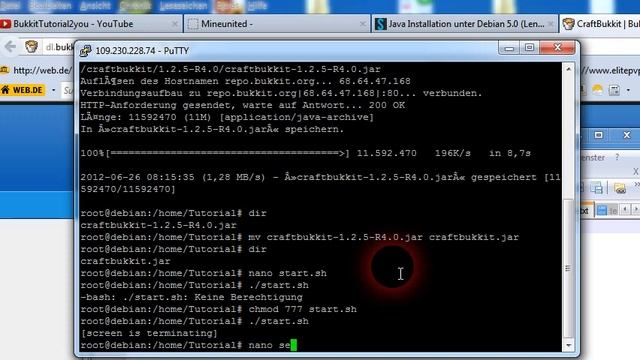Screen dimensions: 640x360
Task: Open the http://web.de/ bookmark
Action: [x=37, y=70]
